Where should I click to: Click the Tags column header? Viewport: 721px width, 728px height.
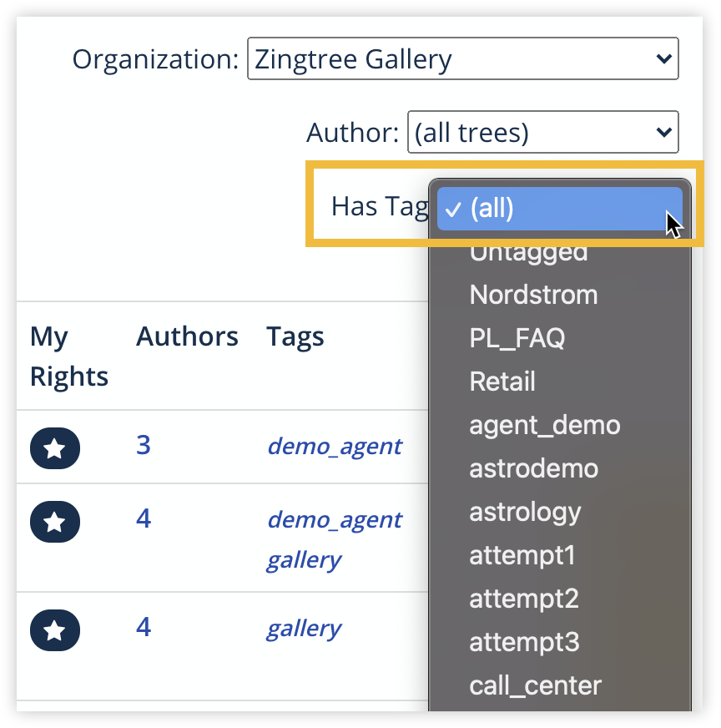(295, 336)
